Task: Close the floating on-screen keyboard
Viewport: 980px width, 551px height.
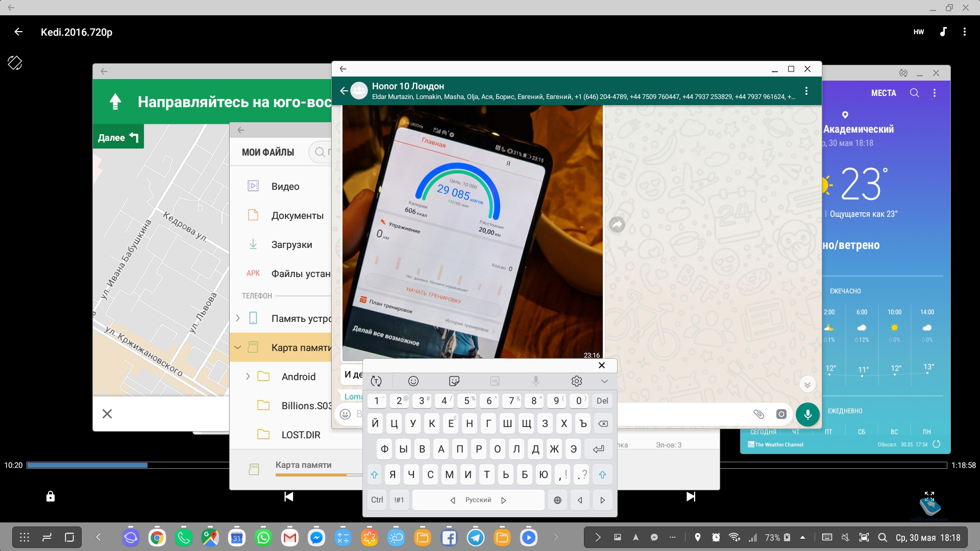Action: pyautogui.click(x=602, y=365)
